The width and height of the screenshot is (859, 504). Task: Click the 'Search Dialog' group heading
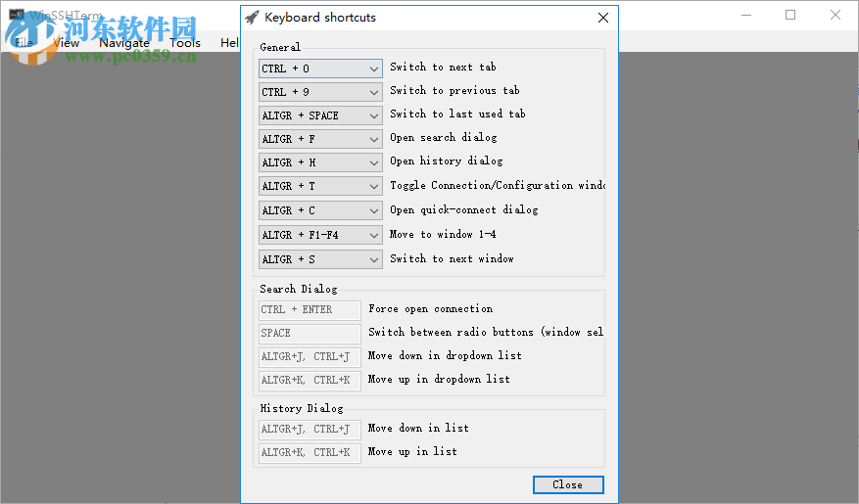299,289
